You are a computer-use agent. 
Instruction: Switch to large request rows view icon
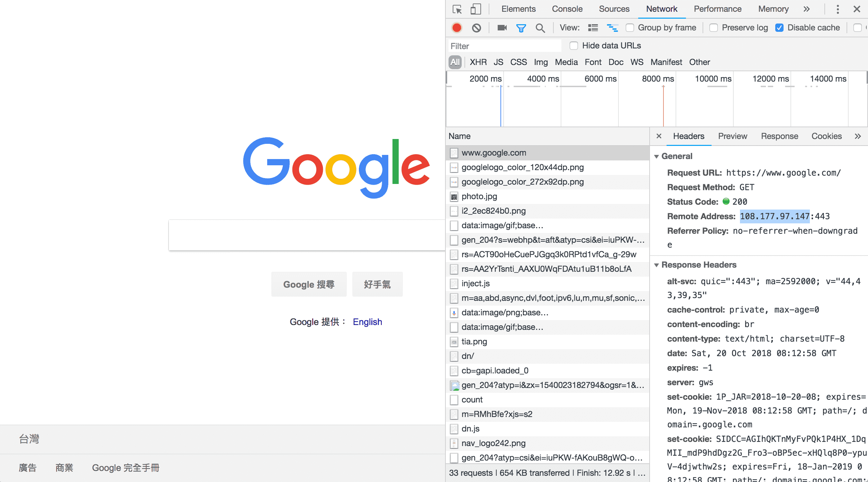[x=593, y=28]
